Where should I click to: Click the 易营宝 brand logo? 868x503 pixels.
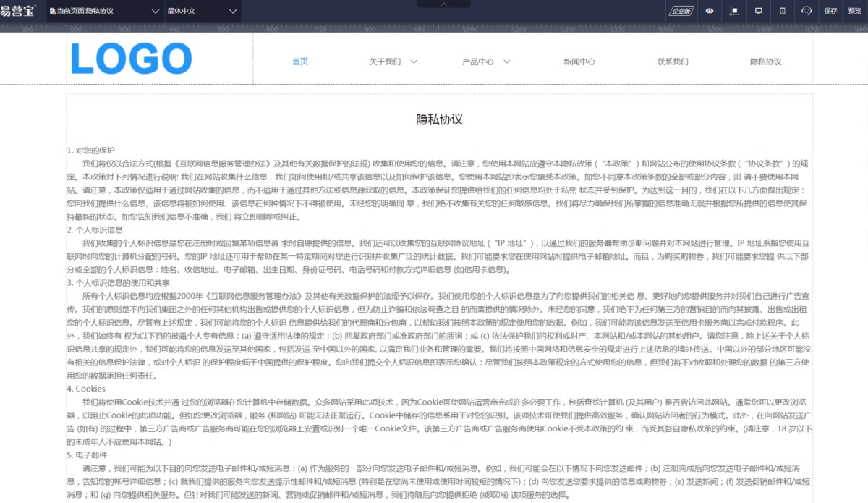[17, 11]
